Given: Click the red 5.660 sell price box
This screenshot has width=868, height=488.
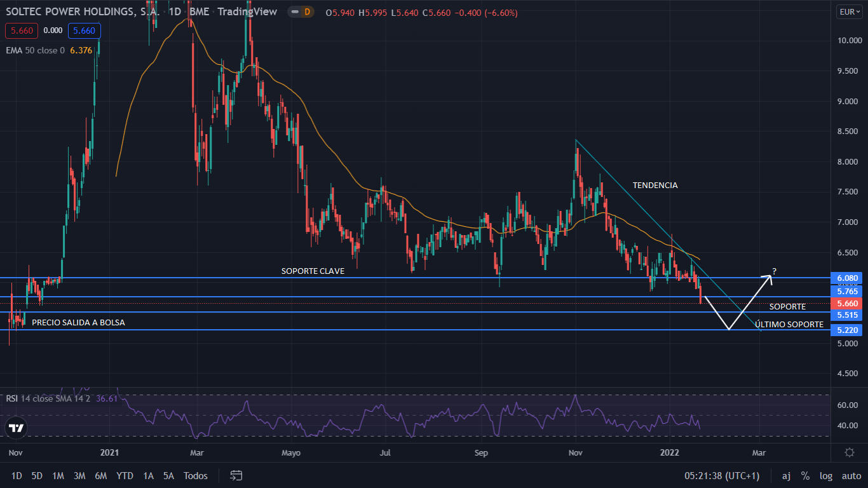Looking at the screenshot, I should (22, 30).
